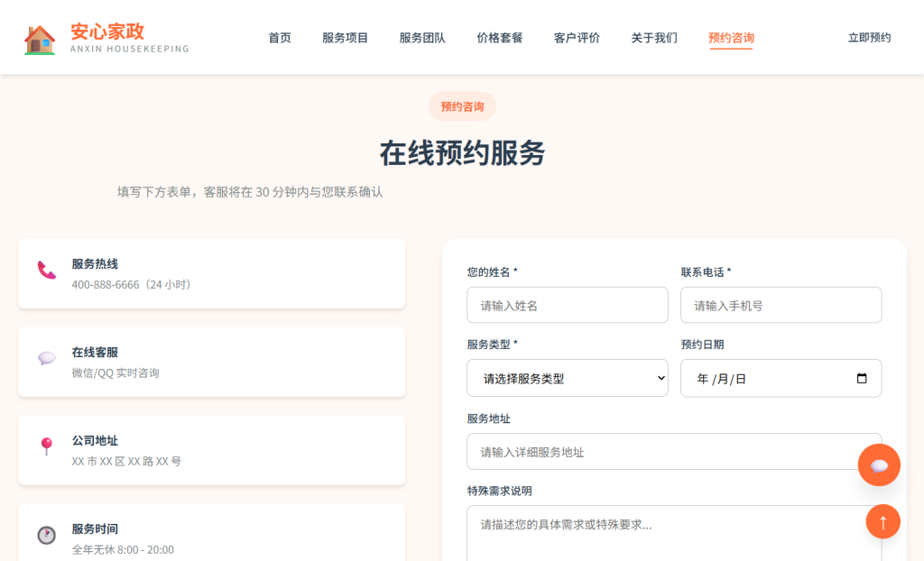
Task: Click the 请输入详细服务地址 address field
Action: 659,452
